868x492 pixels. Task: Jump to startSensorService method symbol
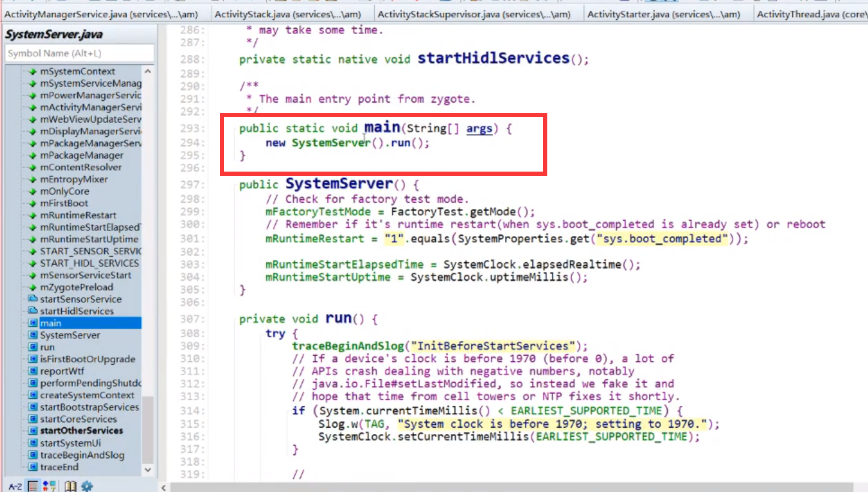[x=80, y=299]
